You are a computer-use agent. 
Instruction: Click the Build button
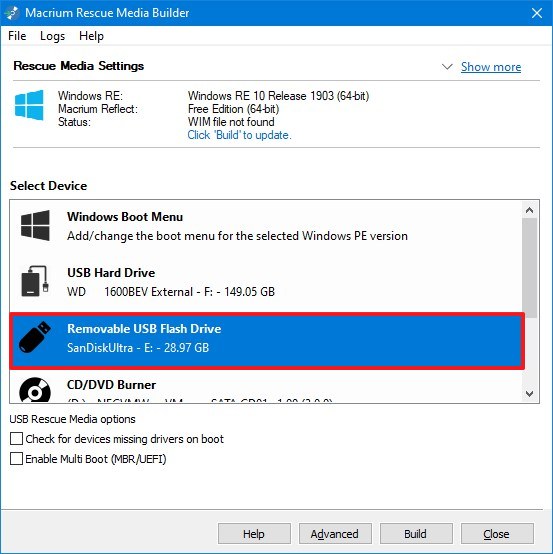coord(416,534)
